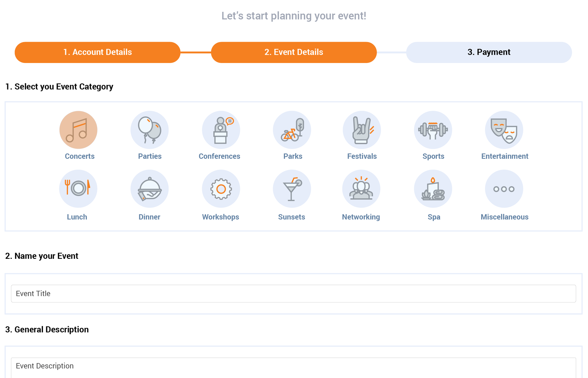Choose the Networking people group icon
Image resolution: width=588 pixels, height=378 pixels.
[361, 188]
